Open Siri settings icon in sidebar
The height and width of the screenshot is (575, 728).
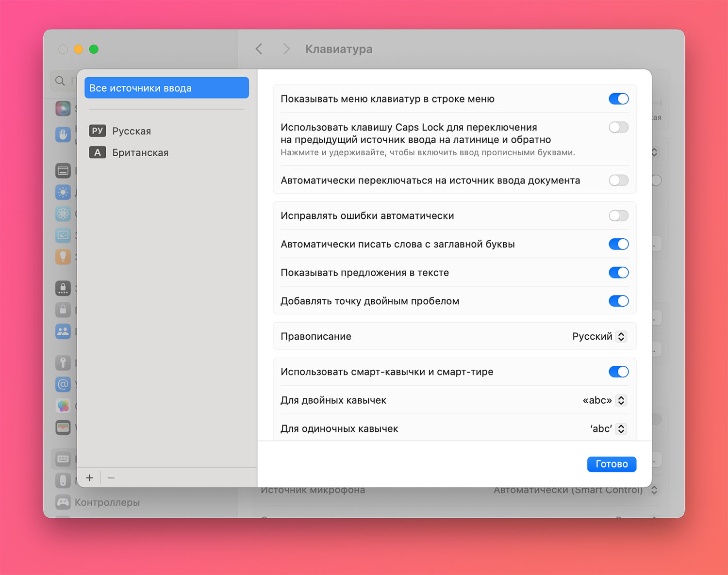(63, 108)
